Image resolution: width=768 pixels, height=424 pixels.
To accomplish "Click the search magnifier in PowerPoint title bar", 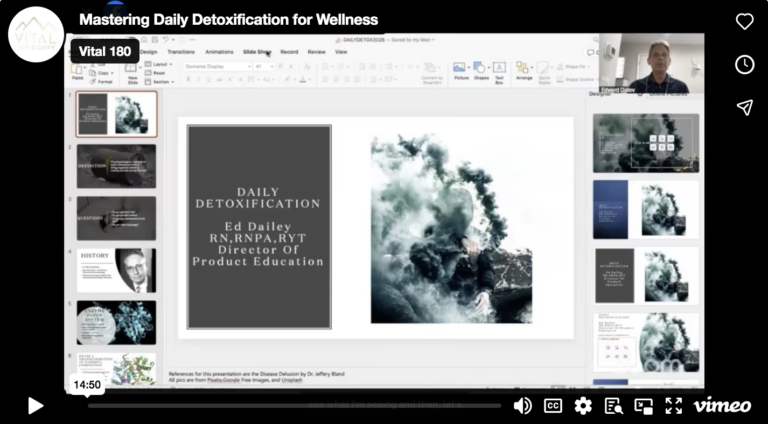I will click(x=596, y=40).
